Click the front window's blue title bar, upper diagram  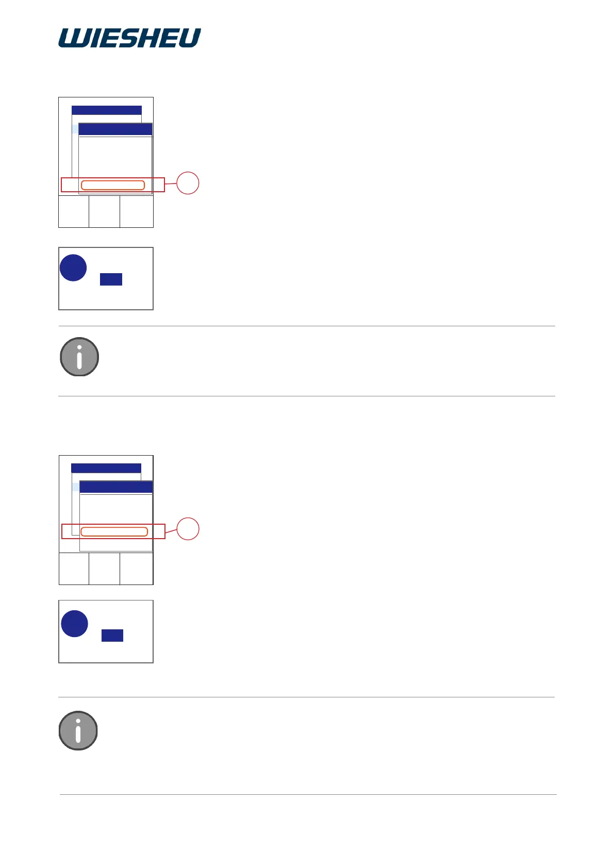point(115,129)
